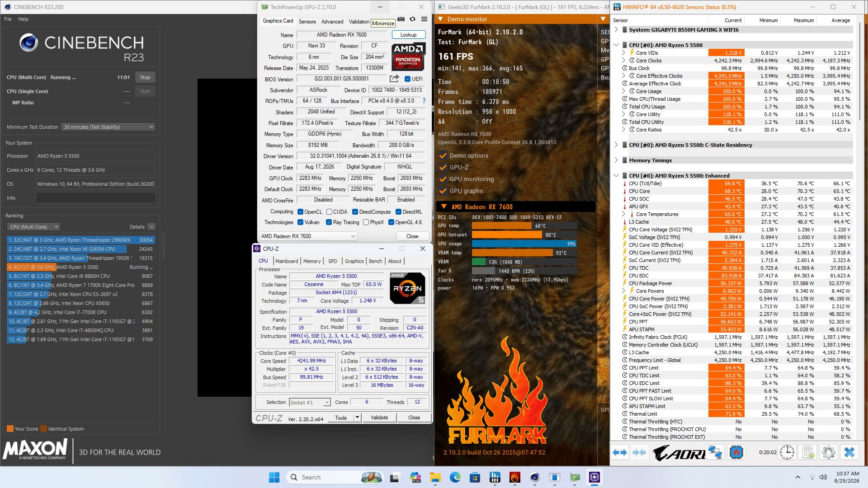Open HWiNFO sensor settings gear icon
The height and width of the screenshot is (488, 868).
click(x=829, y=452)
